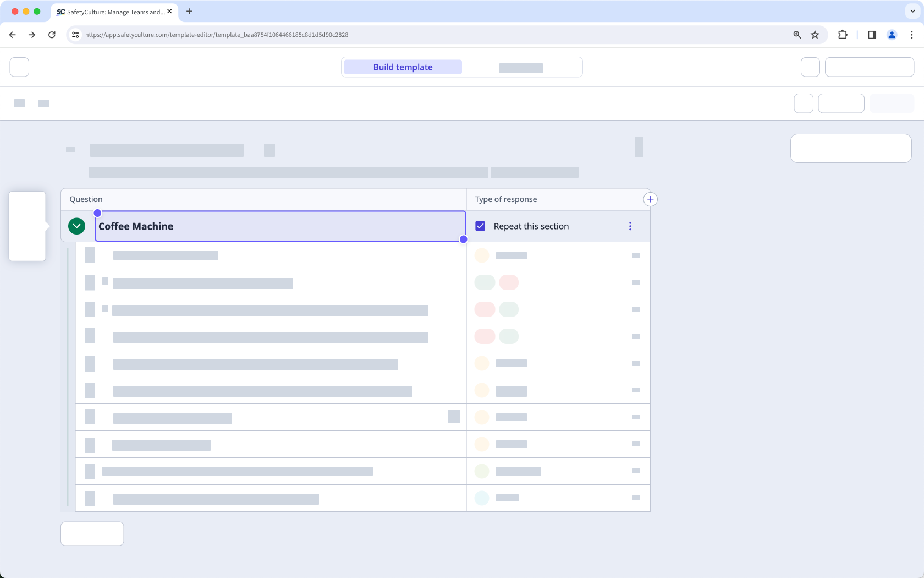Open the Chrome three-dot menu
The height and width of the screenshot is (578, 924).
(911, 35)
